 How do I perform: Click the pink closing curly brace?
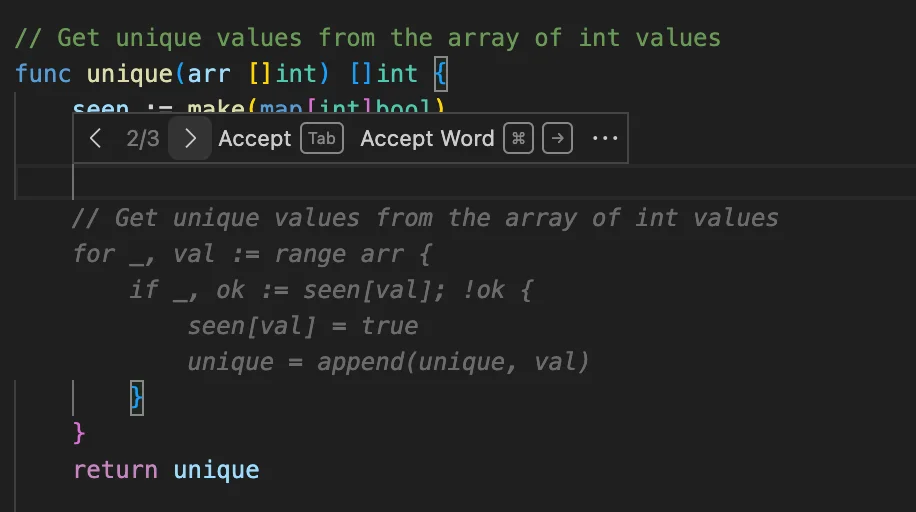80,433
